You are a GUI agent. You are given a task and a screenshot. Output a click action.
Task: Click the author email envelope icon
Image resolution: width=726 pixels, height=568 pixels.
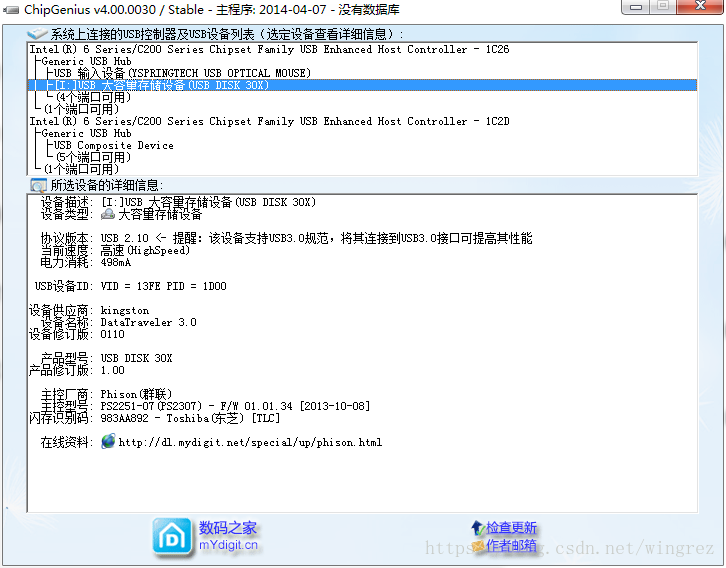click(x=477, y=546)
